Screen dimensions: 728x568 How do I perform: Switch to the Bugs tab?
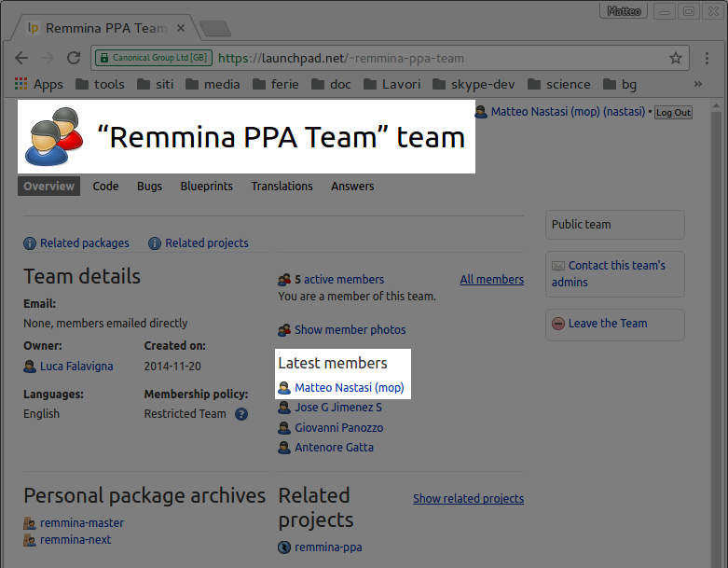(x=149, y=186)
